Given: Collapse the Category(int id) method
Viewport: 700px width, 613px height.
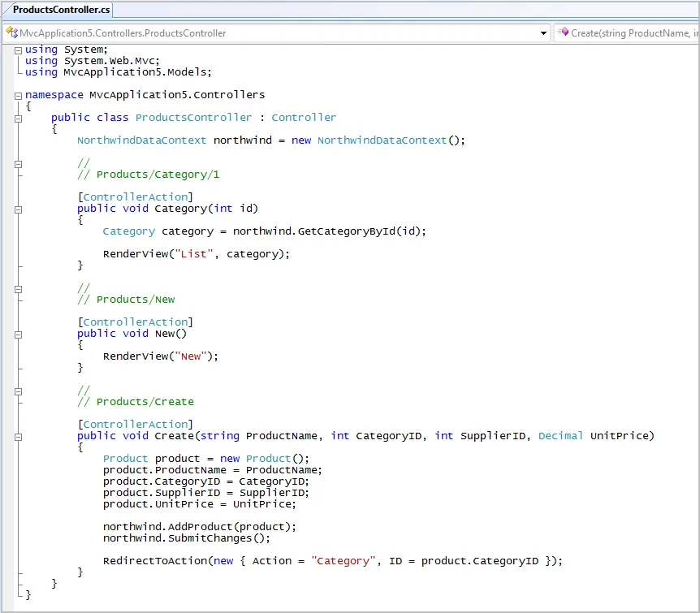Looking at the screenshot, I should [18, 209].
